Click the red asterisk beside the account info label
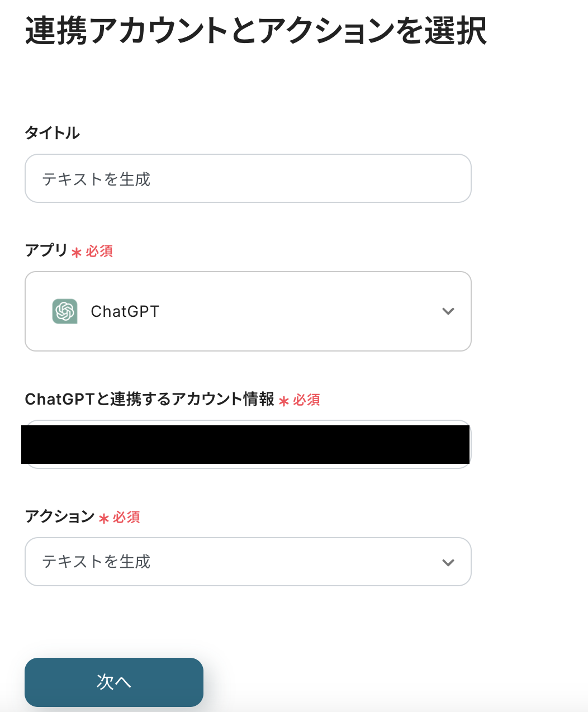Screen dimensions: 588x712 [284, 401]
